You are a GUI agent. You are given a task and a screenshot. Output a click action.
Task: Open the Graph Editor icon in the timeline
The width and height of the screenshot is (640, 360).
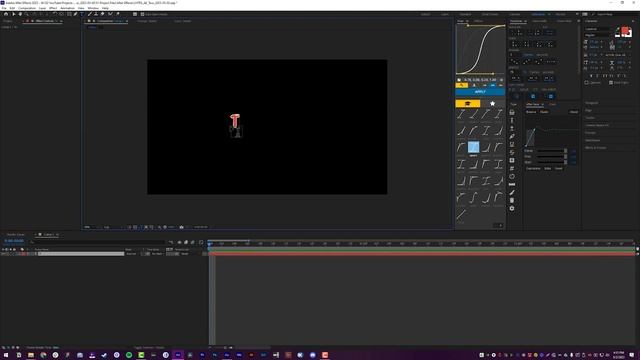click(201, 242)
